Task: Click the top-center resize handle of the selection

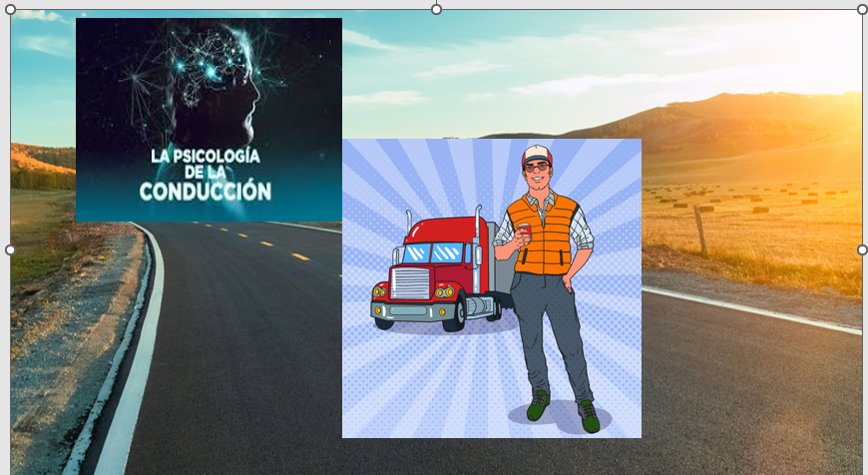Action: pos(436,9)
